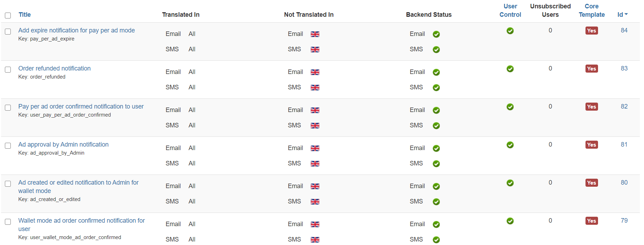Screen dimensions: 644x245
Task: Toggle SMS backend status for Order refunded notification
Action: click(436, 88)
